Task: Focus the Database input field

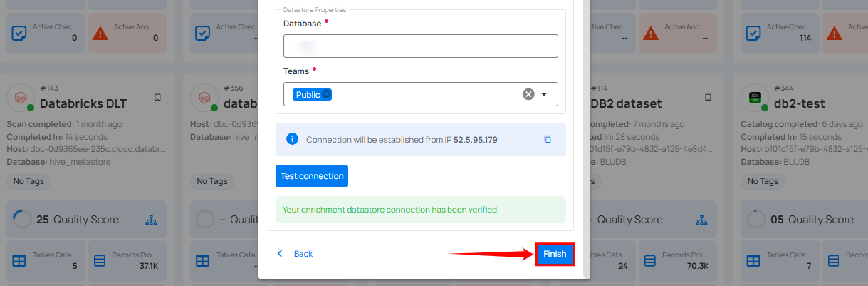Action: 420,46
